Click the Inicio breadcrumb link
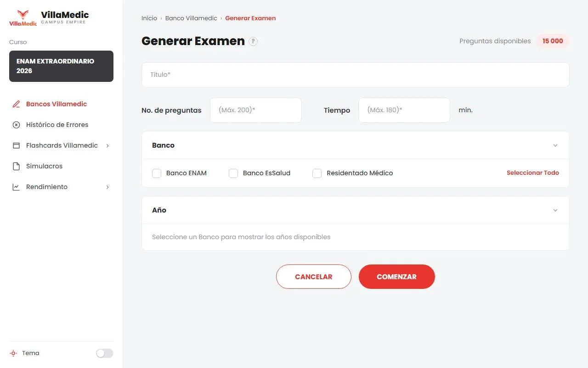 [x=149, y=18]
